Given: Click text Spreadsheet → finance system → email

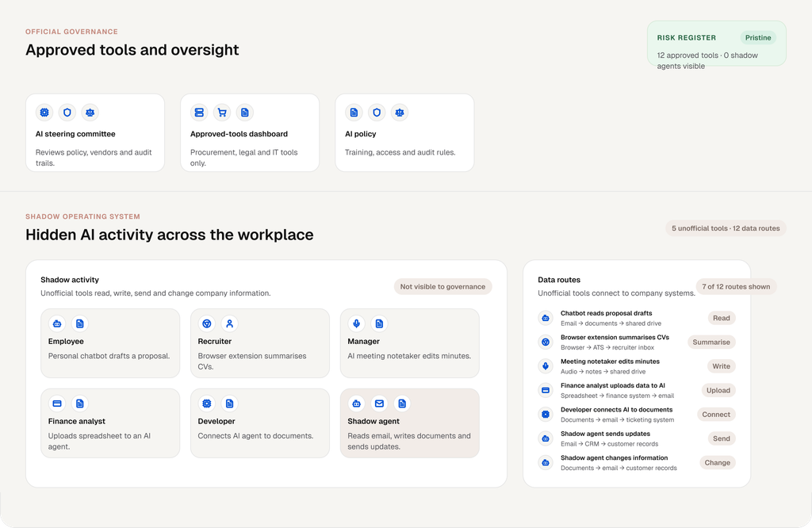Looking at the screenshot, I should click(x=617, y=396).
